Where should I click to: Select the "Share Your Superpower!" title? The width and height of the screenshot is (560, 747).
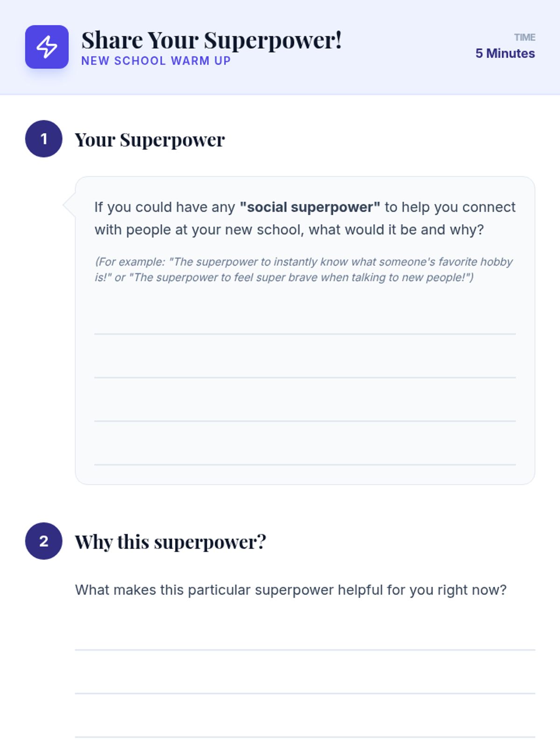click(211, 40)
